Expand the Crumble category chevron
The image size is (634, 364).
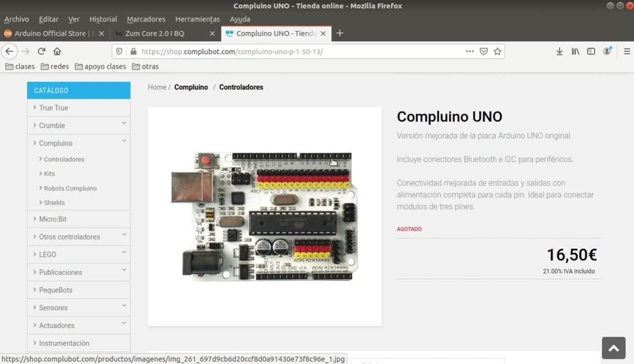point(124,123)
